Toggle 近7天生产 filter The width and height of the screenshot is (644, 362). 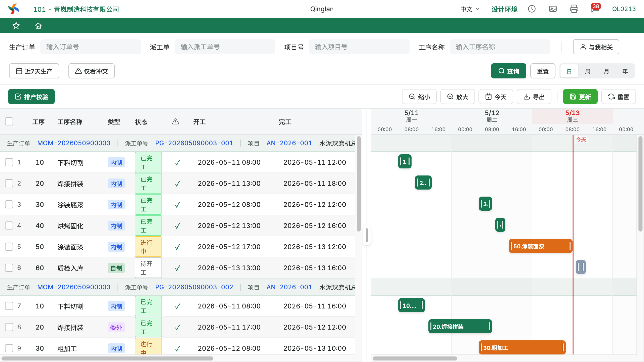pyautogui.click(x=34, y=71)
